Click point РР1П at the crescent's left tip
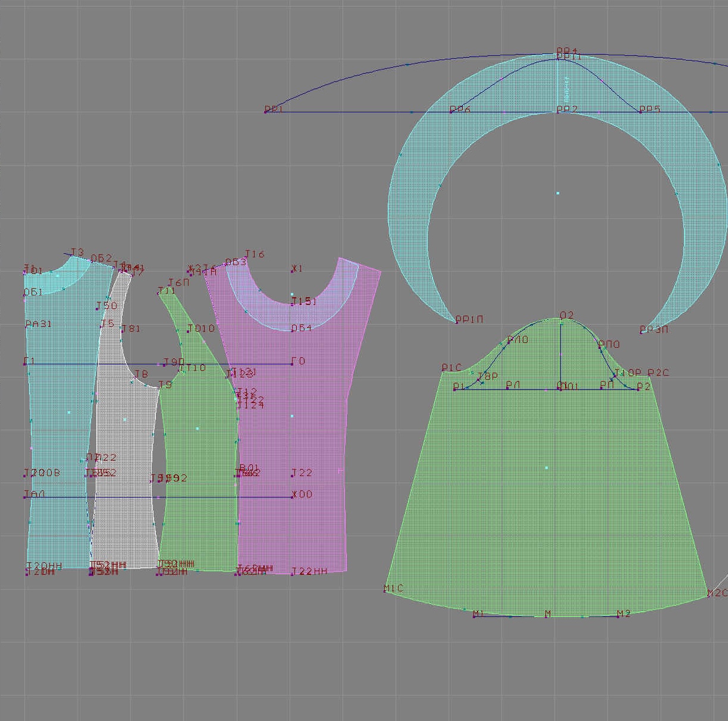The height and width of the screenshot is (721, 728). point(457,322)
